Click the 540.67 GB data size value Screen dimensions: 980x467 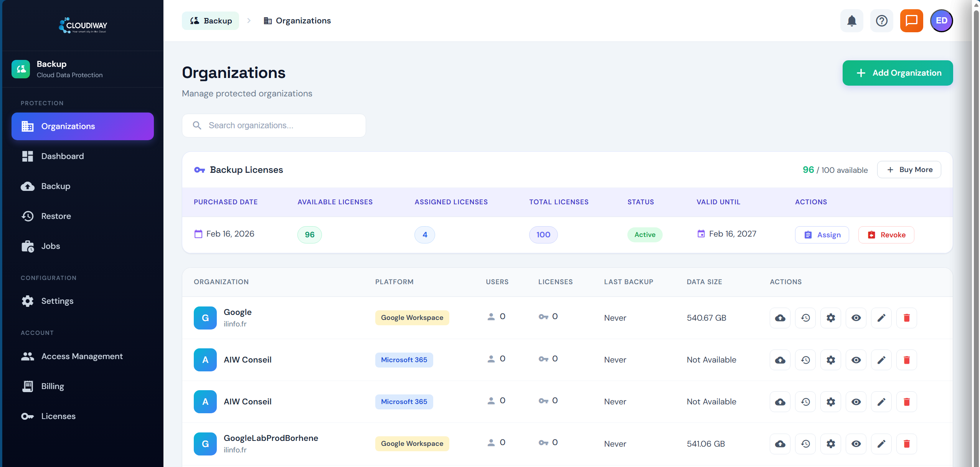706,318
